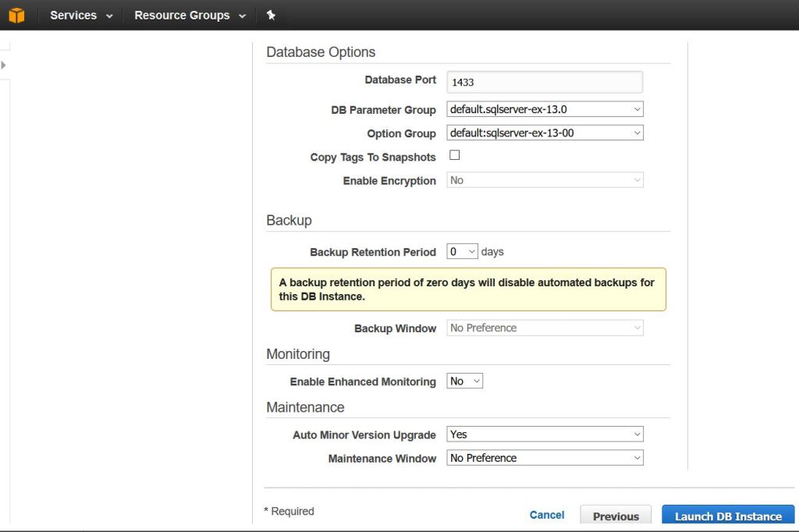Open the Maintenance Window dropdown
The width and height of the screenshot is (799, 532).
coord(545,458)
